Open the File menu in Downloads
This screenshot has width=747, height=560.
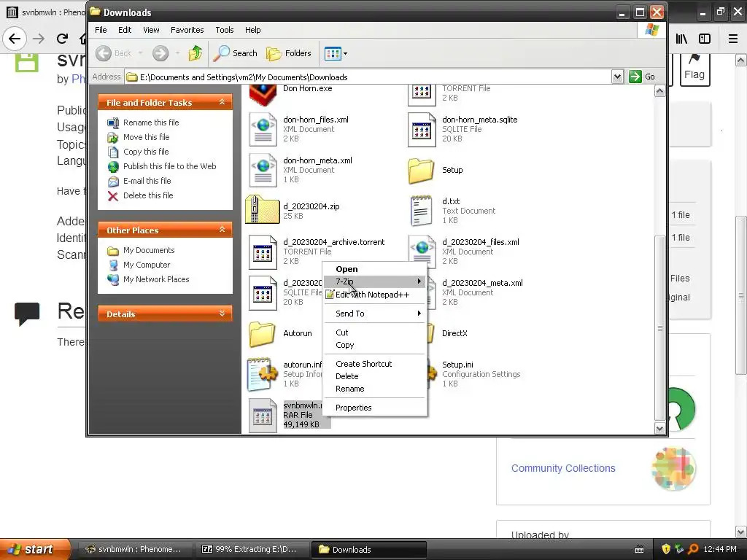(101, 29)
